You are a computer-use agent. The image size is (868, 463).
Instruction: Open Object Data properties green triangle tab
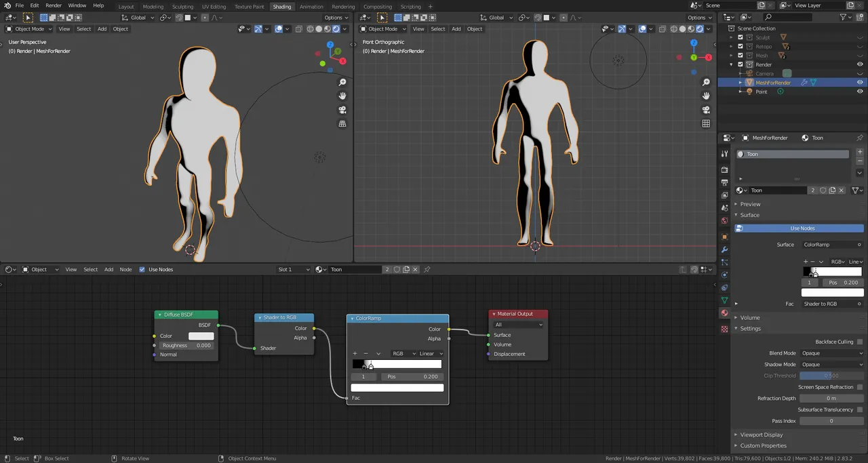(x=724, y=300)
